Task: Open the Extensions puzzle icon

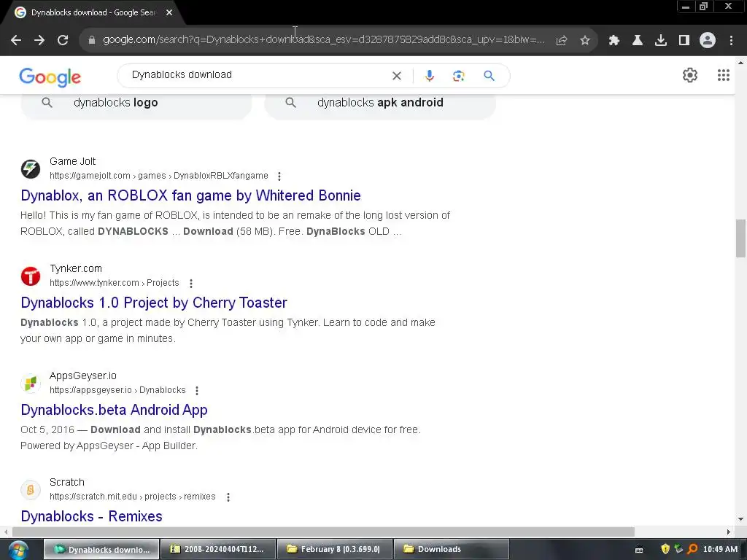Action: [614, 41]
